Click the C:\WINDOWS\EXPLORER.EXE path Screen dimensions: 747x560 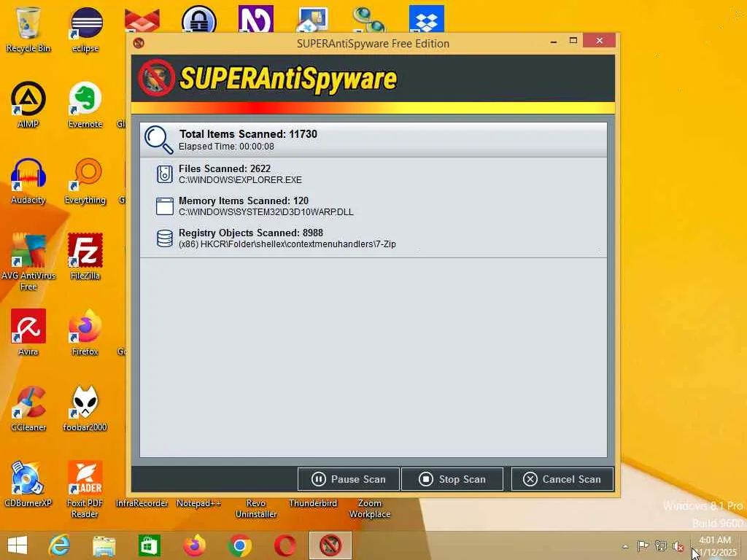(240, 180)
